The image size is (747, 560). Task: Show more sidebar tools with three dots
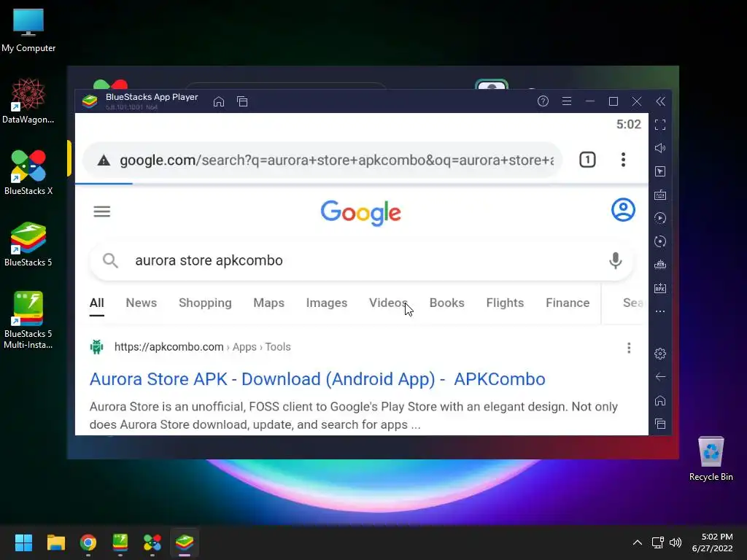click(660, 311)
